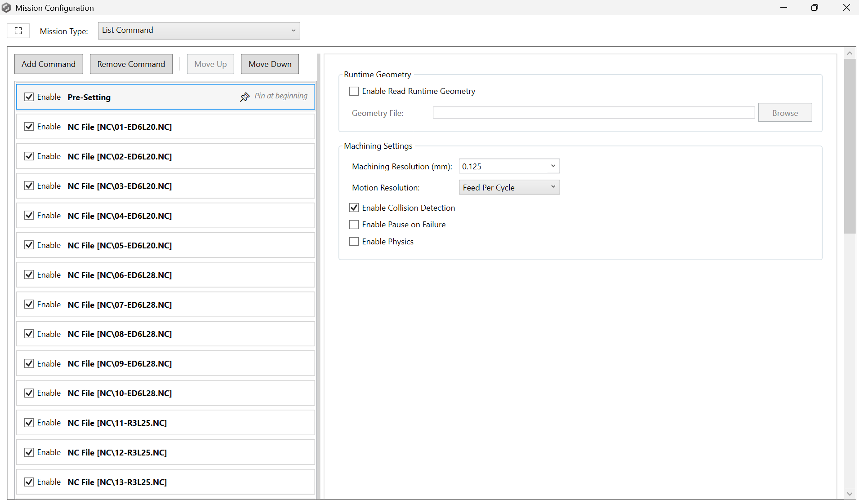Toggle Enable Collision Detection off
The width and height of the screenshot is (859, 504).
(x=354, y=208)
